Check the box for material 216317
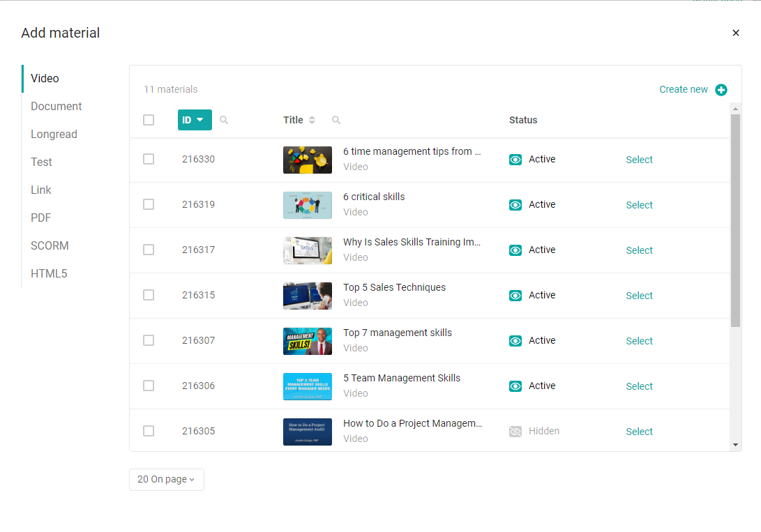 coord(149,250)
